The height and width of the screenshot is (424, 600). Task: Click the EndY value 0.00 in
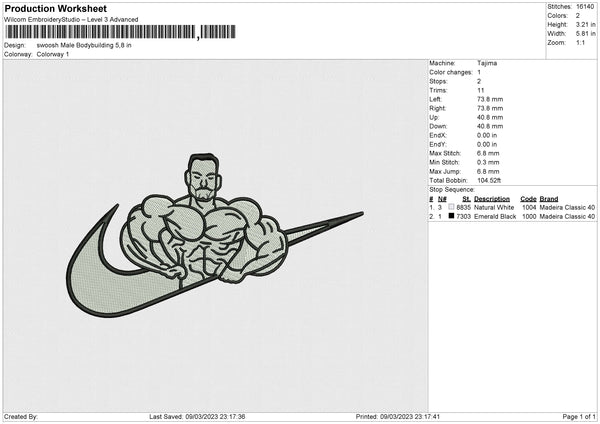coord(487,144)
